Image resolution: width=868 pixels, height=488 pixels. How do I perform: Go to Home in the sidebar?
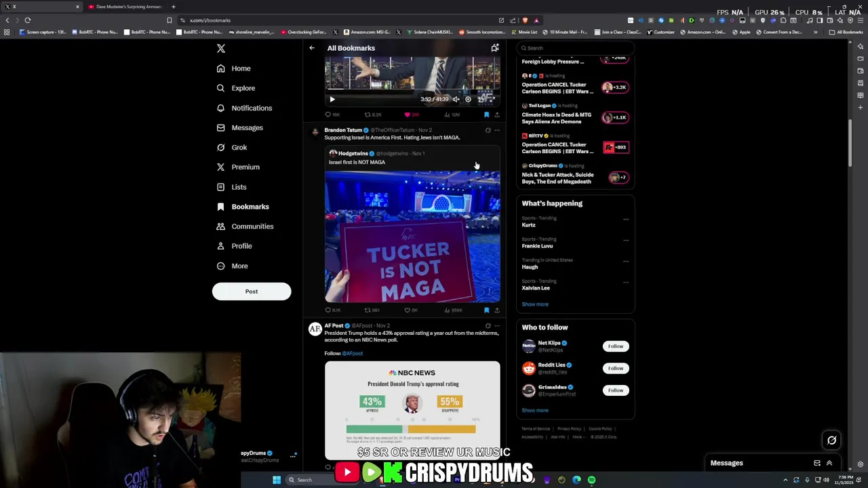click(233, 68)
